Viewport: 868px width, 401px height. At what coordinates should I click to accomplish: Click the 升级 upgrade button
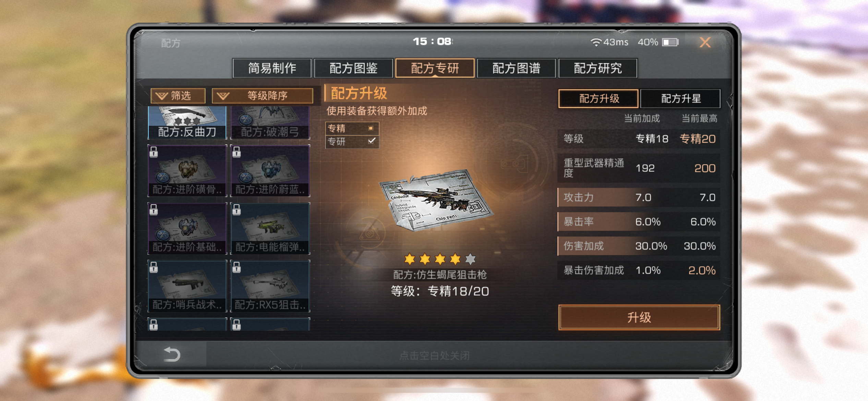639,317
